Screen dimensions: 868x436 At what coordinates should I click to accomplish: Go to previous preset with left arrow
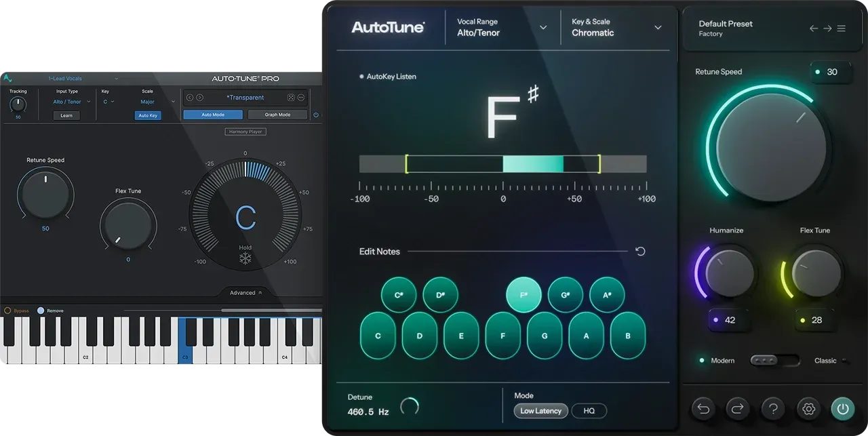point(814,28)
